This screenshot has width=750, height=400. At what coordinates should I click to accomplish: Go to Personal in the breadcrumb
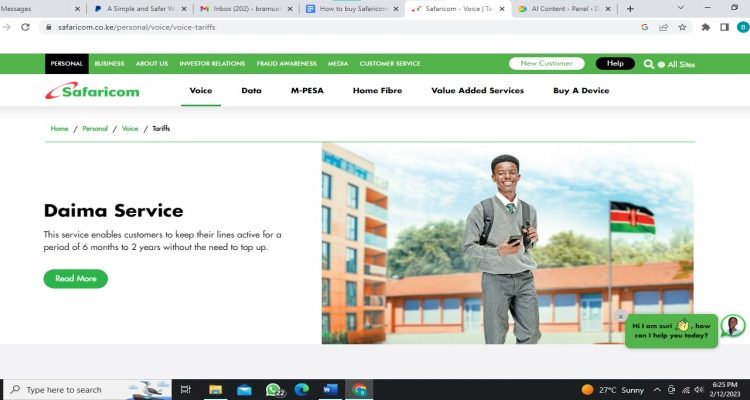click(95, 129)
